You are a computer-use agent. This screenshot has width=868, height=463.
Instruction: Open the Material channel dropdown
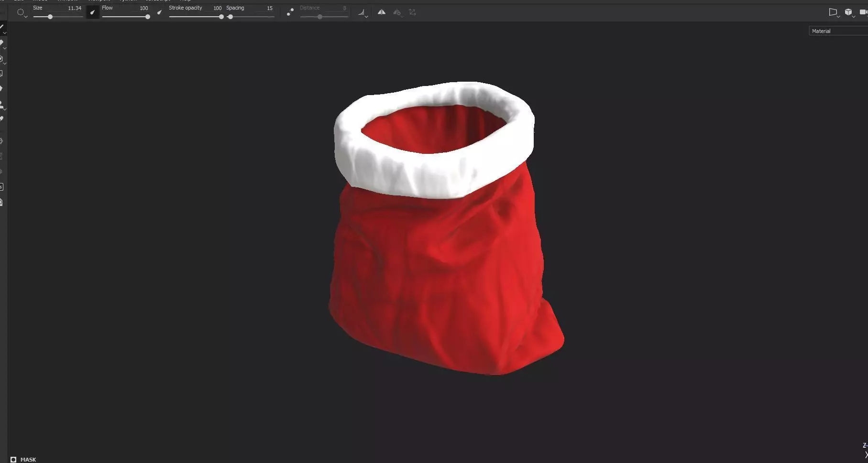(838, 31)
